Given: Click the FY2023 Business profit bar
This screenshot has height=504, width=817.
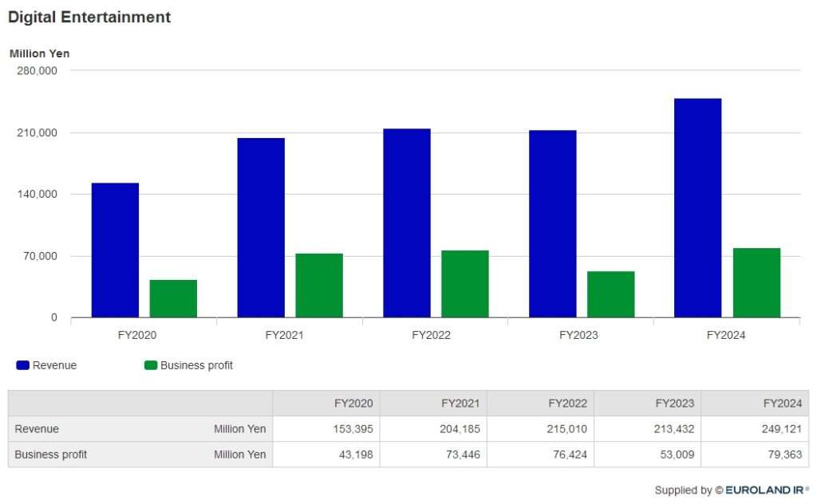Looking at the screenshot, I should pos(611,294).
